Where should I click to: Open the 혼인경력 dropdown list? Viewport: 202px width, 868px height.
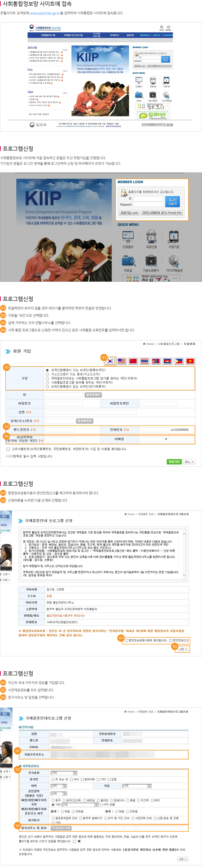click(59, 793)
